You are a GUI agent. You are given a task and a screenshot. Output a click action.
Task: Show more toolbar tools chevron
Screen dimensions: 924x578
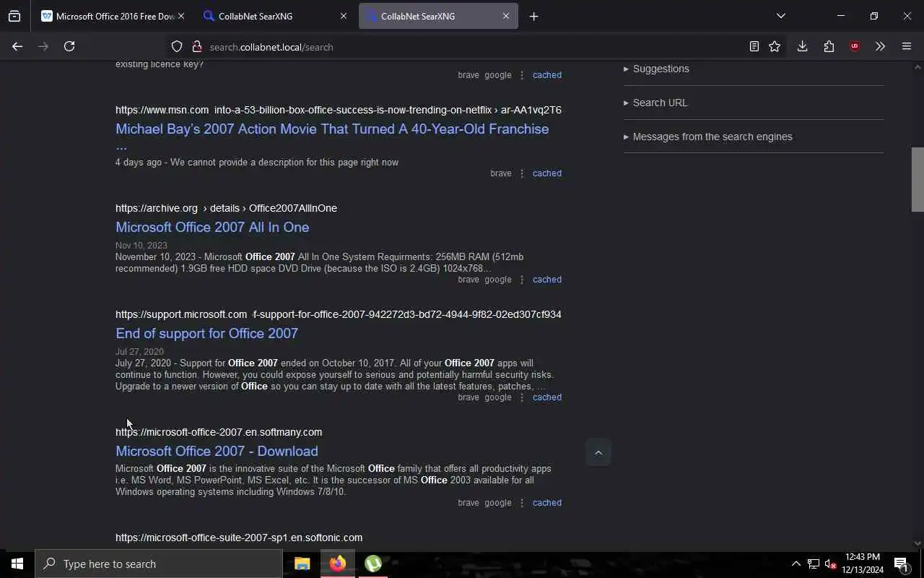click(880, 46)
